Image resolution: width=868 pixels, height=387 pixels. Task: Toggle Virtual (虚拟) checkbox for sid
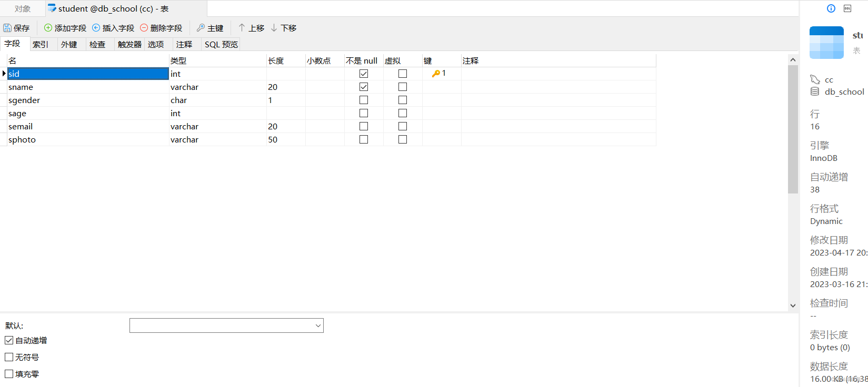click(x=403, y=74)
